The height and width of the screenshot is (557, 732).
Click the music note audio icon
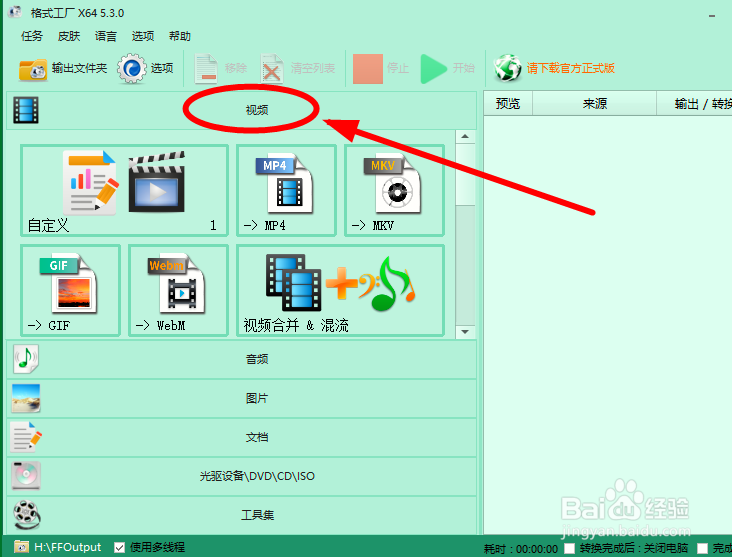coord(26,359)
